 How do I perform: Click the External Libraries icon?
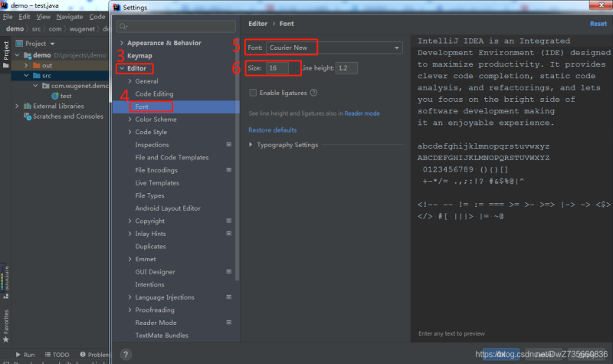tap(28, 106)
